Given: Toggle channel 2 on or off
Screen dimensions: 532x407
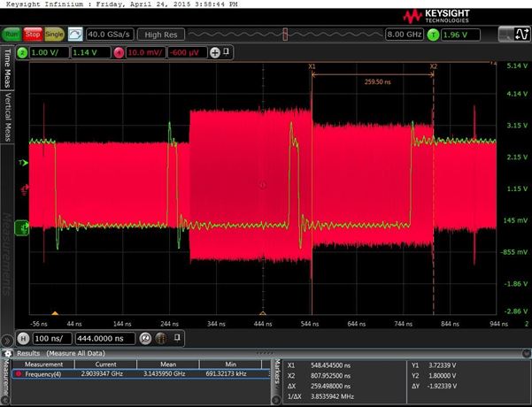Looking at the screenshot, I should pyautogui.click(x=24, y=52).
